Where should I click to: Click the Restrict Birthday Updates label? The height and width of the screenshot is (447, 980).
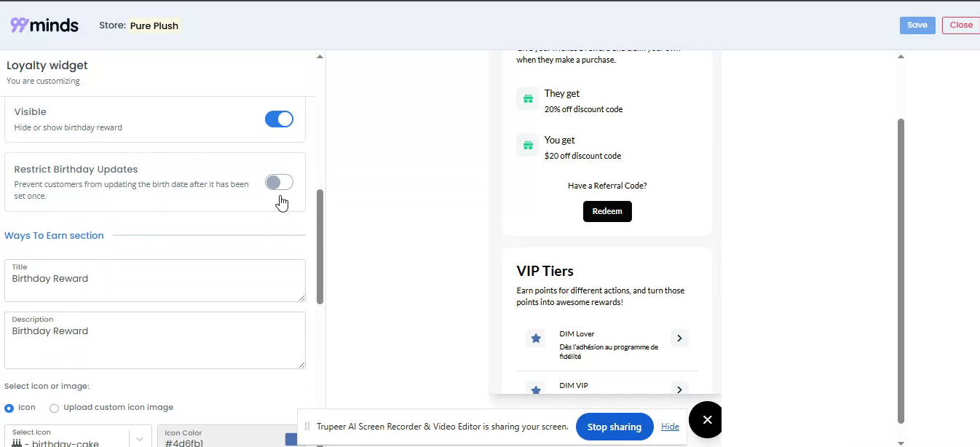point(76,169)
